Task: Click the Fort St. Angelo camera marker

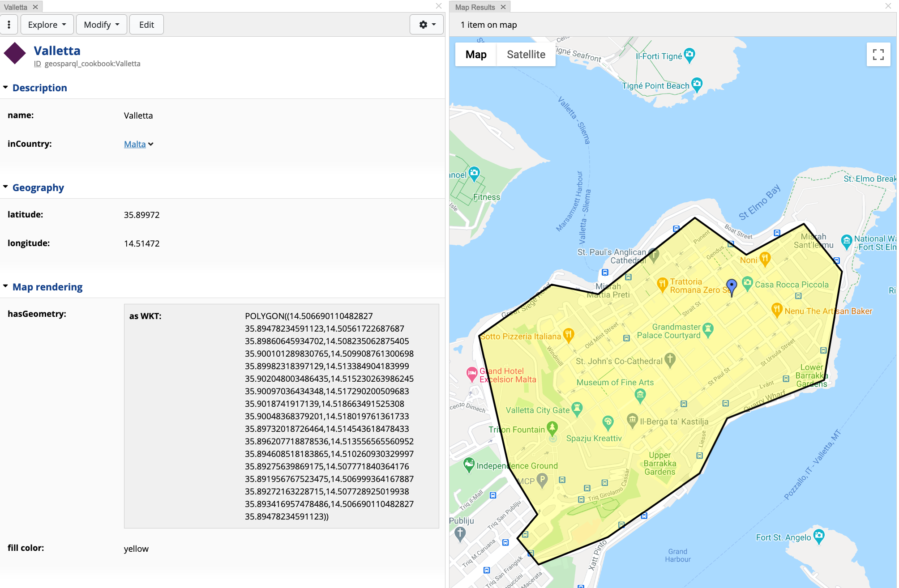Action: point(818,536)
